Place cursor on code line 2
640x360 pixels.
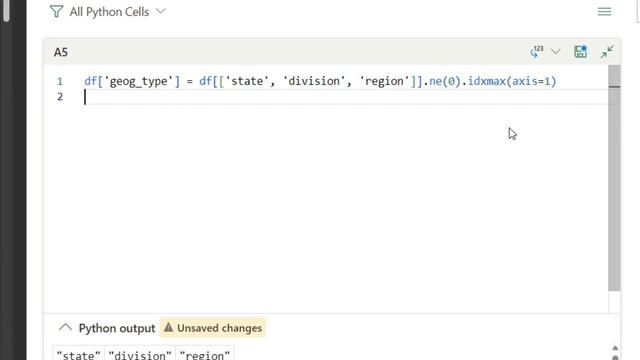click(345, 97)
